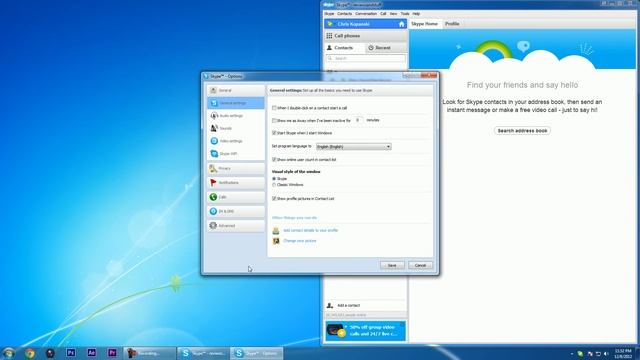Click Search field in Skype contacts
This screenshot has width=640, height=360.
coord(366,58)
